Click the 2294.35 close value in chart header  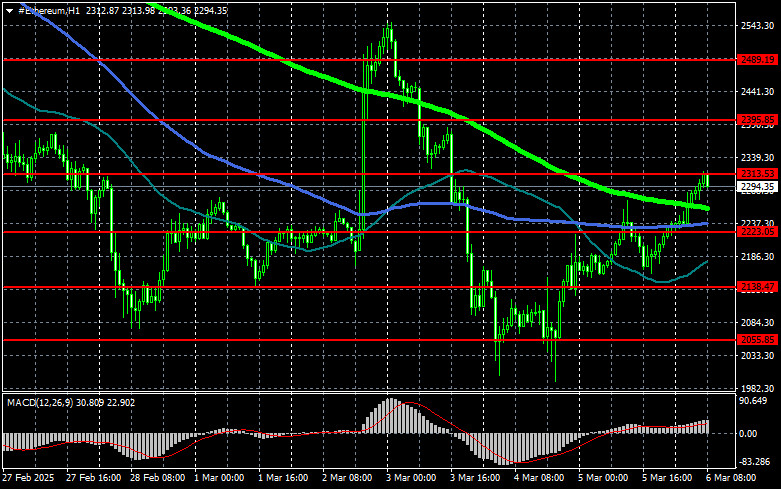coord(210,10)
